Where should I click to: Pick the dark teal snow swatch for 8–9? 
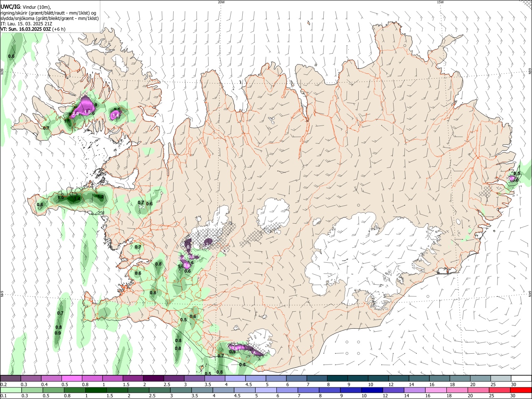(x=337, y=379)
